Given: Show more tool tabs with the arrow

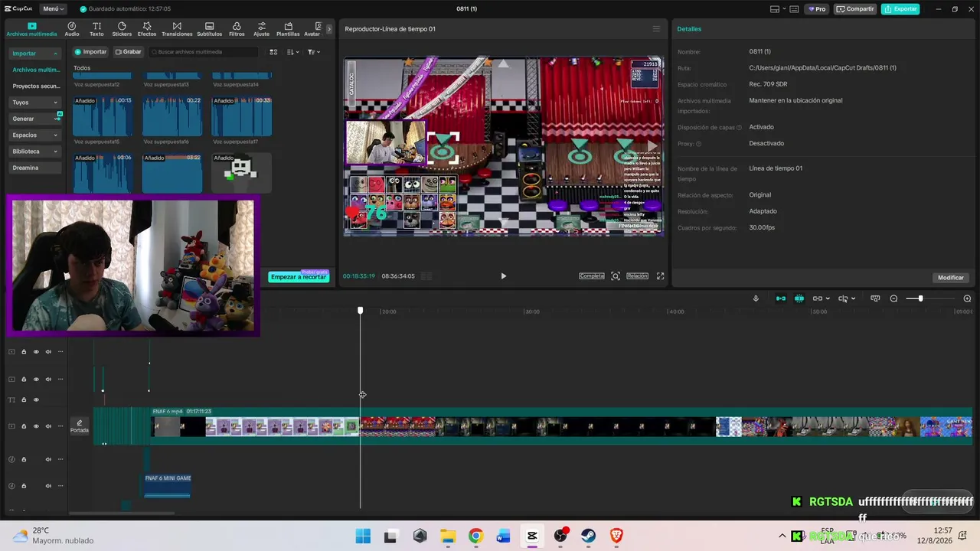Looking at the screenshot, I should 329,29.
